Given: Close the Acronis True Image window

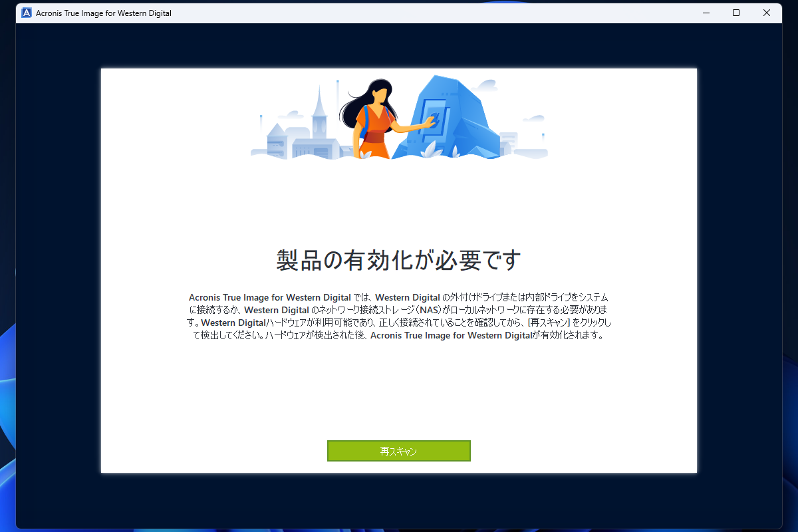Looking at the screenshot, I should [767, 12].
